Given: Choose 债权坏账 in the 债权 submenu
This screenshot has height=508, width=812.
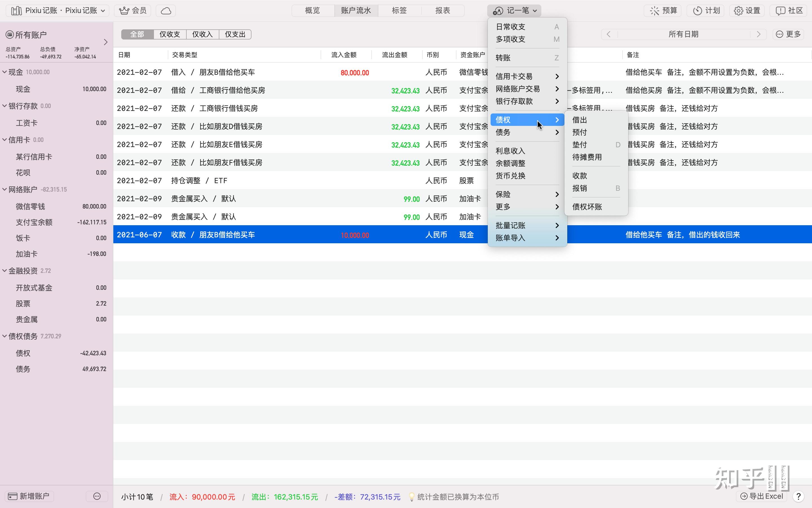Looking at the screenshot, I should 596,207.
